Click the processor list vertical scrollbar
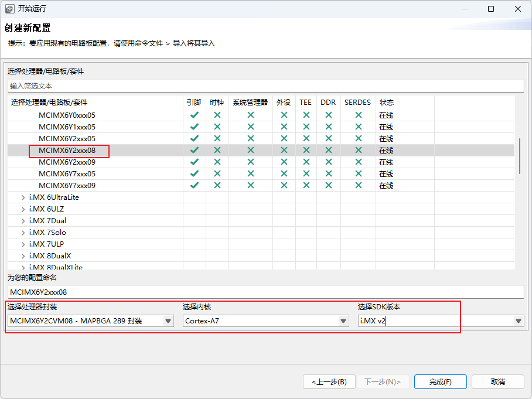This screenshot has width=532, height=399. 519,155
